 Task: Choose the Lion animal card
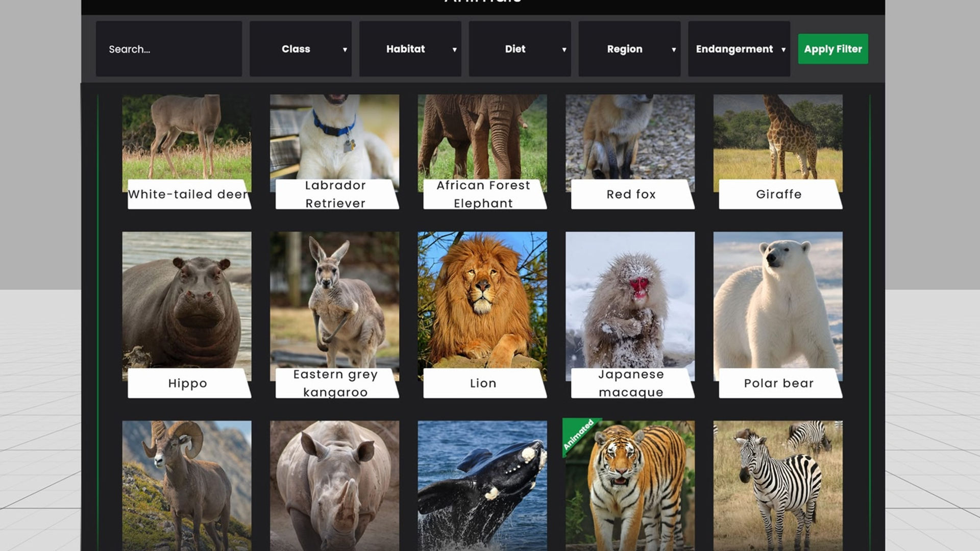coord(482,315)
